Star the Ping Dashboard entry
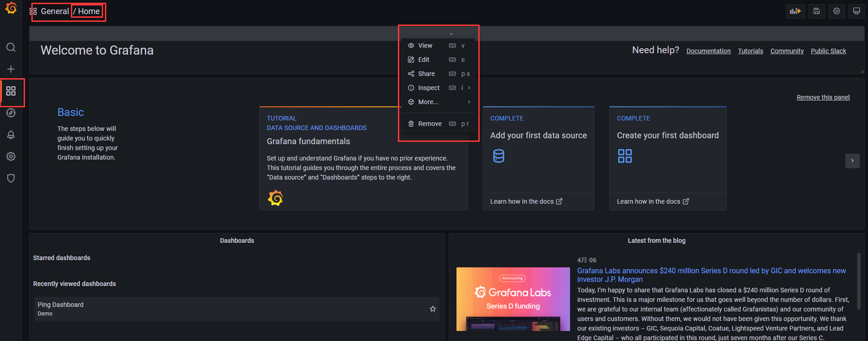This screenshot has width=868, height=341. point(433,309)
